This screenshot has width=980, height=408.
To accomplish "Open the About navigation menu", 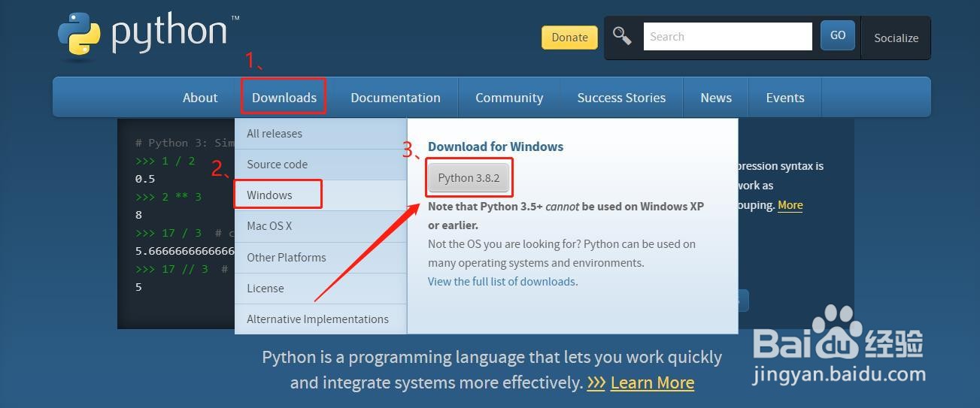I will pyautogui.click(x=200, y=98).
